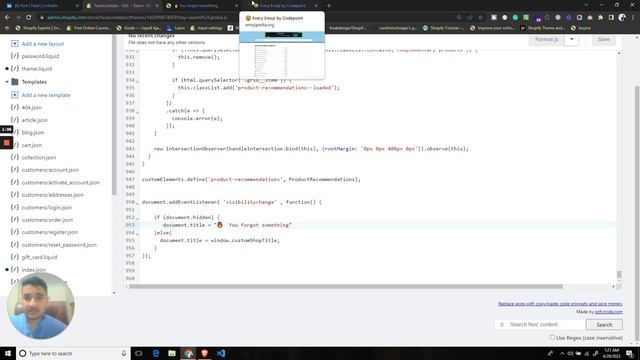Image resolution: width=640 pixels, height=360 pixels.
Task: Fold the code block at line 950
Action: 137,203
